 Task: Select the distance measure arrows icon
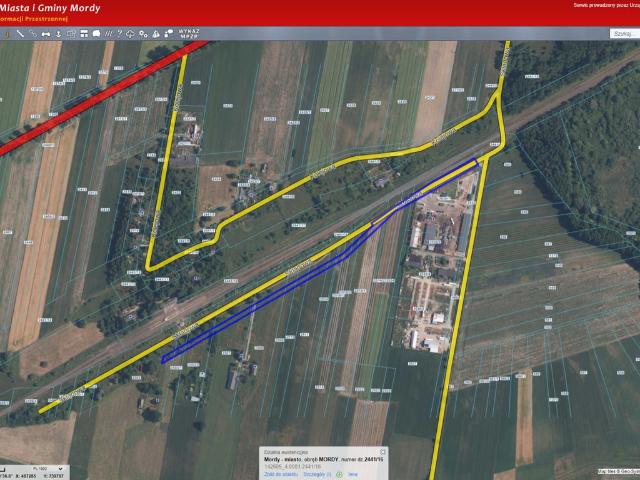[x=46, y=34]
